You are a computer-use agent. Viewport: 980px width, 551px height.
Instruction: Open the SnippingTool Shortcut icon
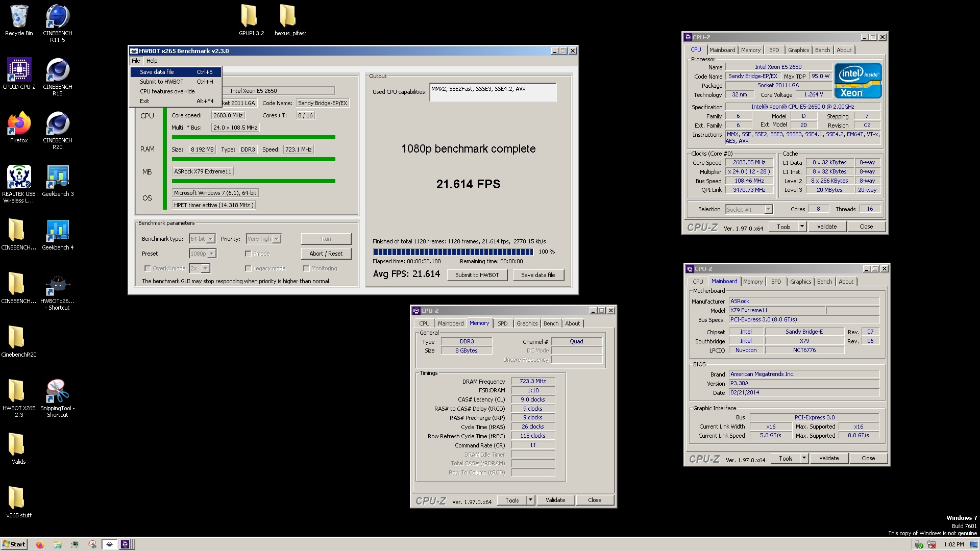pyautogui.click(x=58, y=398)
